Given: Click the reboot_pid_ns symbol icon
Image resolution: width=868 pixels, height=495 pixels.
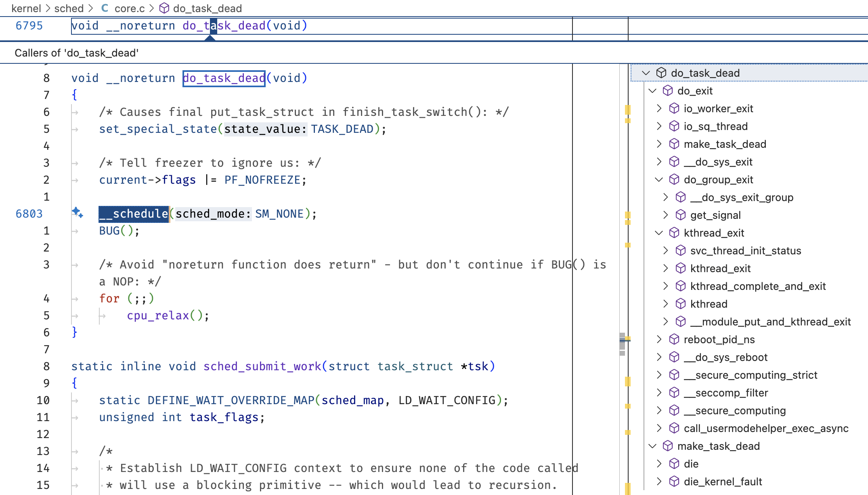Looking at the screenshot, I should [674, 340].
